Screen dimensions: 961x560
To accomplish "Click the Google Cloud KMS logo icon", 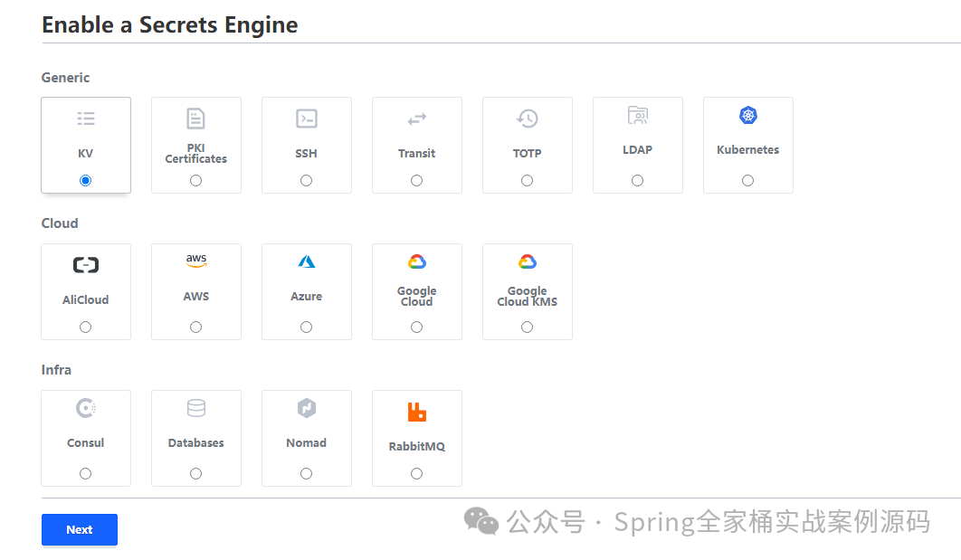I will [527, 261].
